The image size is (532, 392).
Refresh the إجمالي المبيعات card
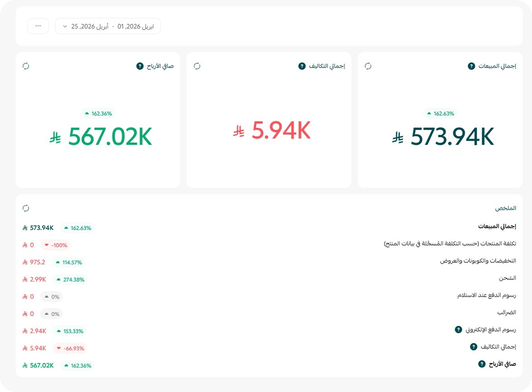368,66
